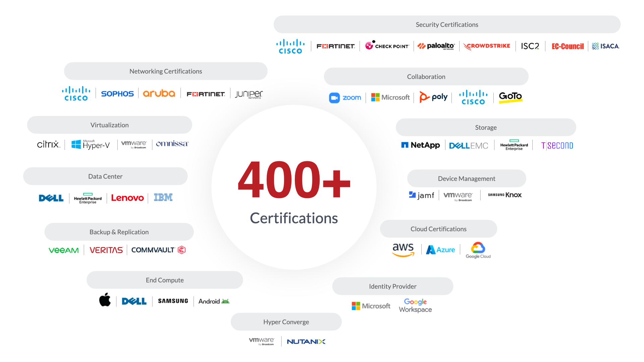Image resolution: width=644 pixels, height=362 pixels.
Task: Click the Aruba logo under Networking Certifications
Action: coord(159,94)
